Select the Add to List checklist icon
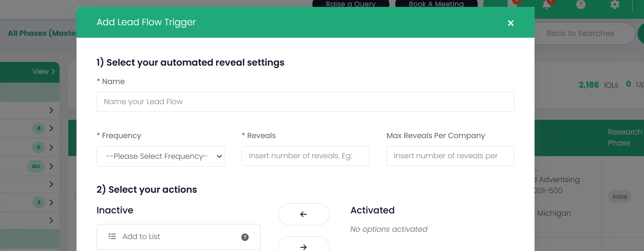Image resolution: width=644 pixels, height=251 pixels. pos(112,237)
